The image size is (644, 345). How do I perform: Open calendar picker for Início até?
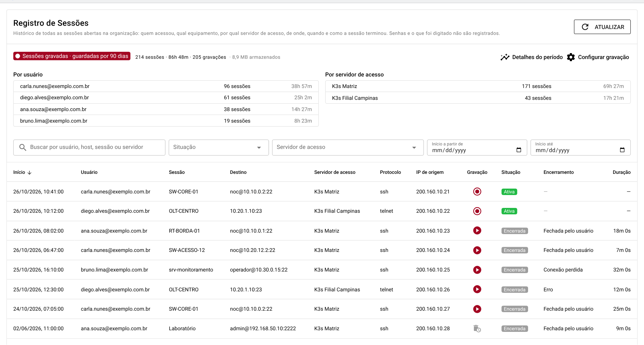(x=622, y=150)
